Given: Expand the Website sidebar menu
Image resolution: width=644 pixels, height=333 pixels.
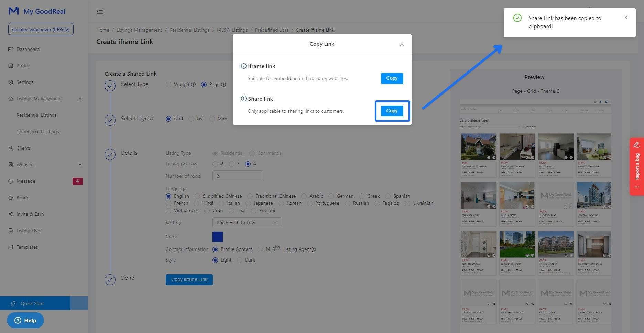Looking at the screenshot, I should pos(80,165).
